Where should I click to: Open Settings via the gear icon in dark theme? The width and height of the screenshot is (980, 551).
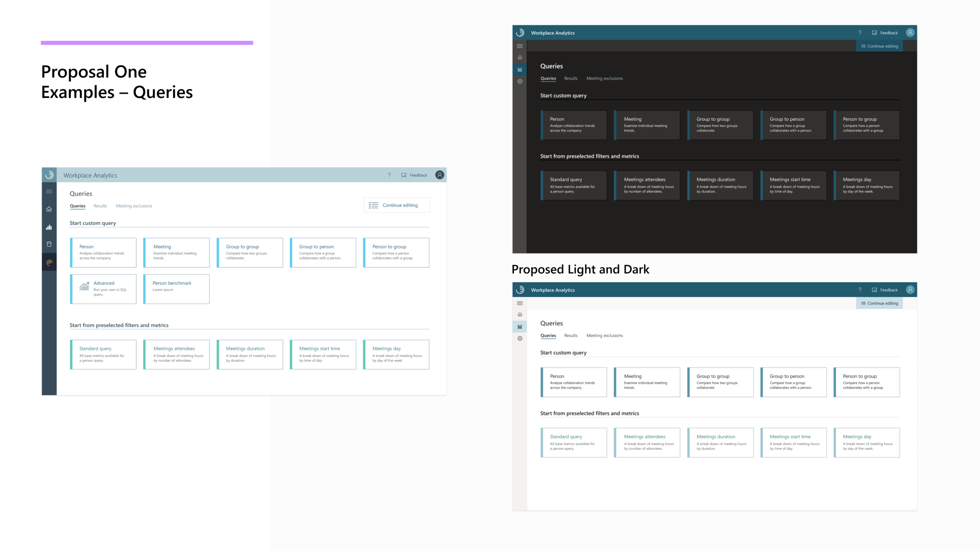click(x=520, y=81)
